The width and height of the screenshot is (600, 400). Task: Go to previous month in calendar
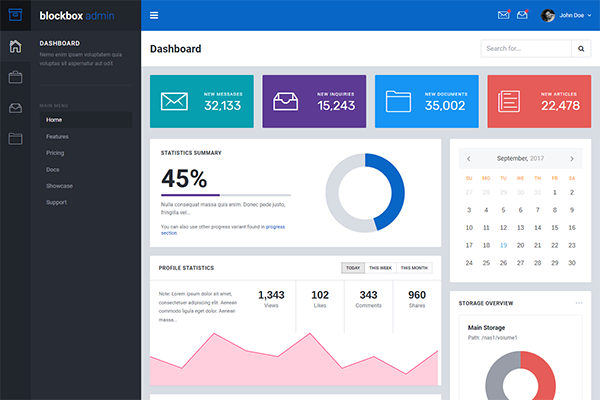469,159
